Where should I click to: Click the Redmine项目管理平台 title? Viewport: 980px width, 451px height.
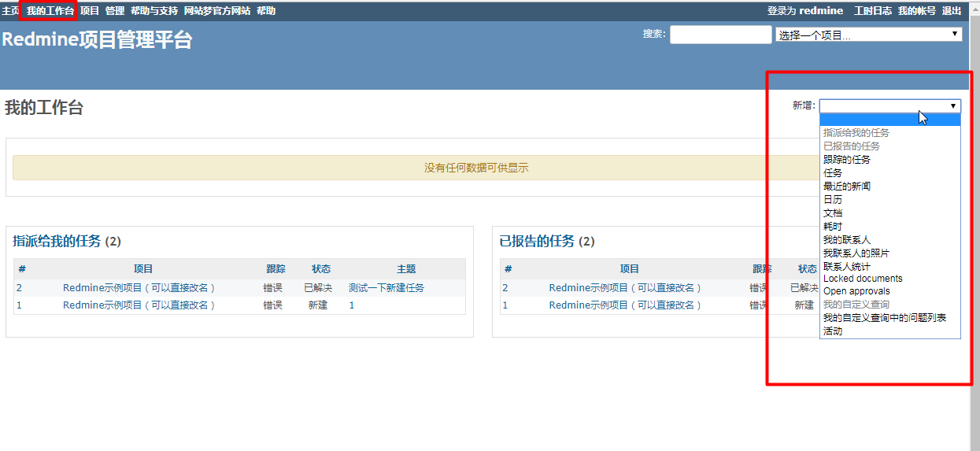(x=97, y=40)
